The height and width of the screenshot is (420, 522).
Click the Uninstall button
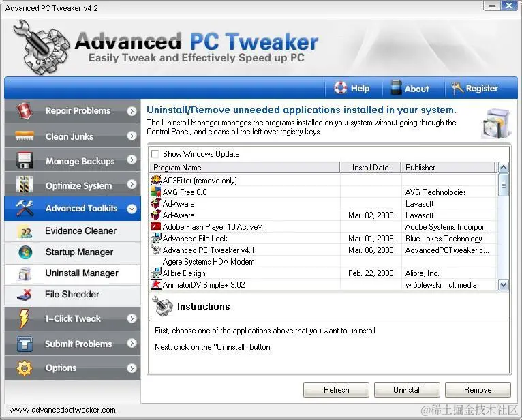tap(407, 390)
